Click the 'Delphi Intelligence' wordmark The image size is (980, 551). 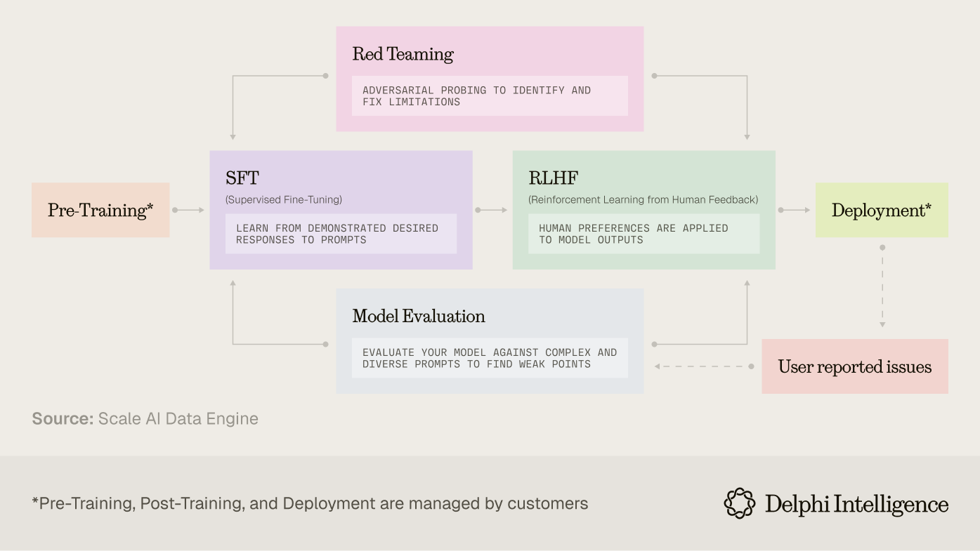tap(856, 504)
